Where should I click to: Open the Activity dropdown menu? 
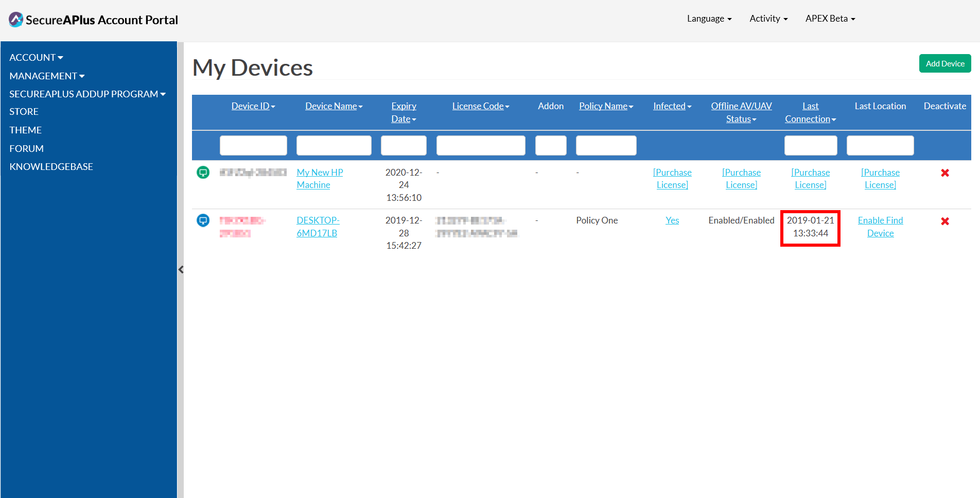click(x=768, y=19)
